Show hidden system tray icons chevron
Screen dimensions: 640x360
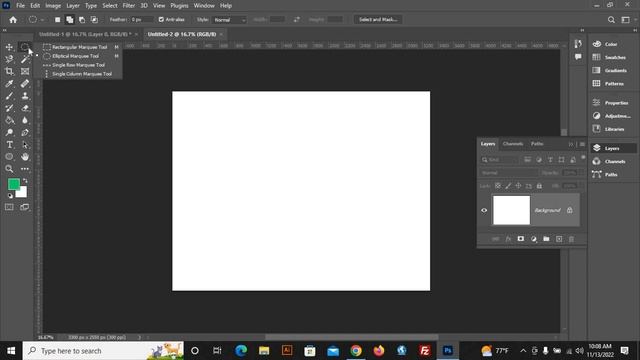coord(523,351)
